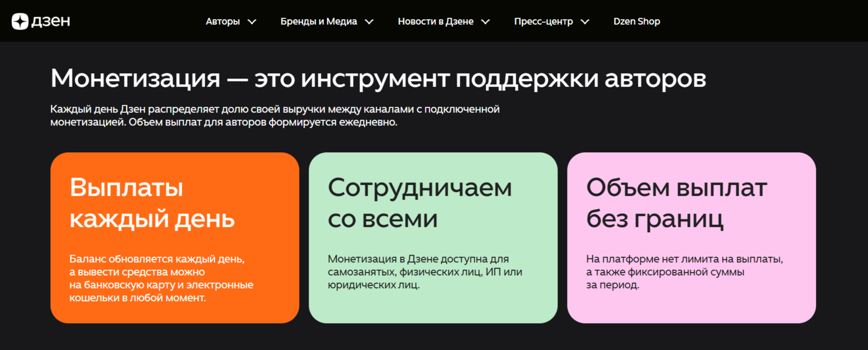Click text Баланс обновляется каждый день

tap(161, 278)
